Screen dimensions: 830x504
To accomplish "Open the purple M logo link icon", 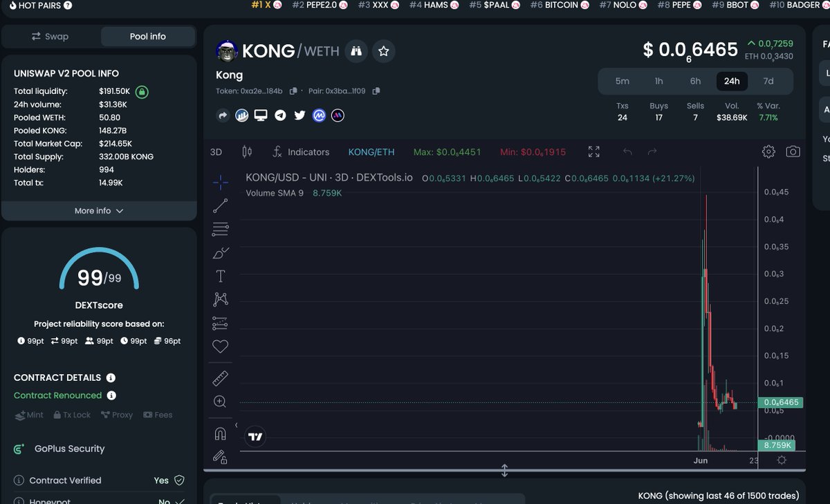I will (x=338, y=115).
